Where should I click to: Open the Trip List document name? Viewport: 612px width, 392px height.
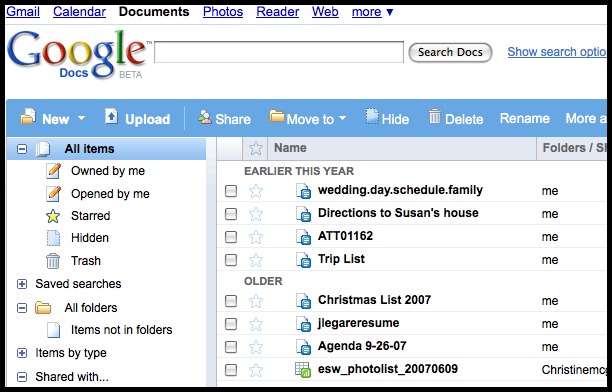[x=342, y=259]
